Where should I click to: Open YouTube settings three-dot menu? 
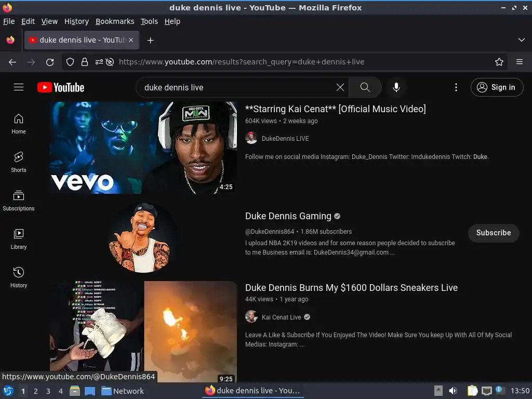click(456, 87)
